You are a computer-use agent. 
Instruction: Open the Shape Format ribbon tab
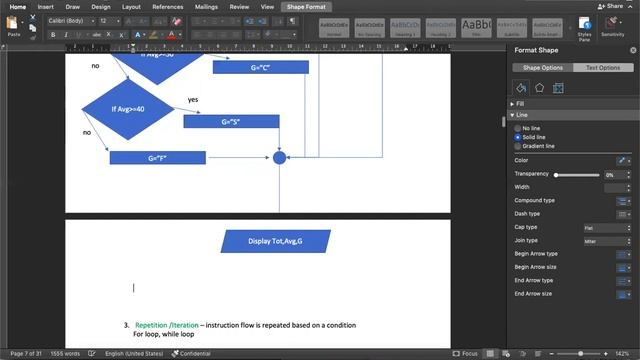pyautogui.click(x=306, y=7)
